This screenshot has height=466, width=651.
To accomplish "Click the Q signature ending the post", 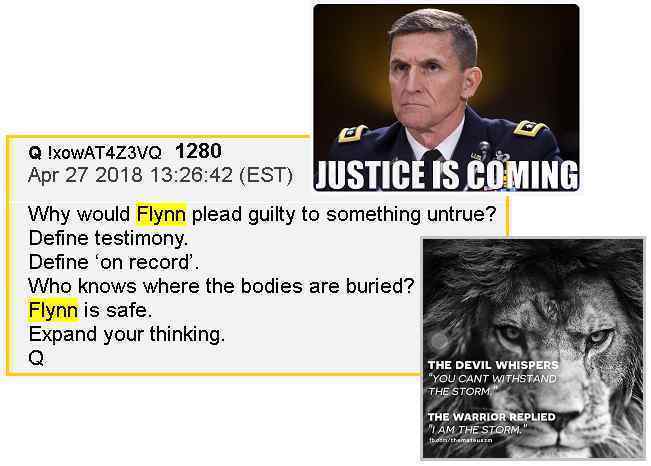I will 36,358.
